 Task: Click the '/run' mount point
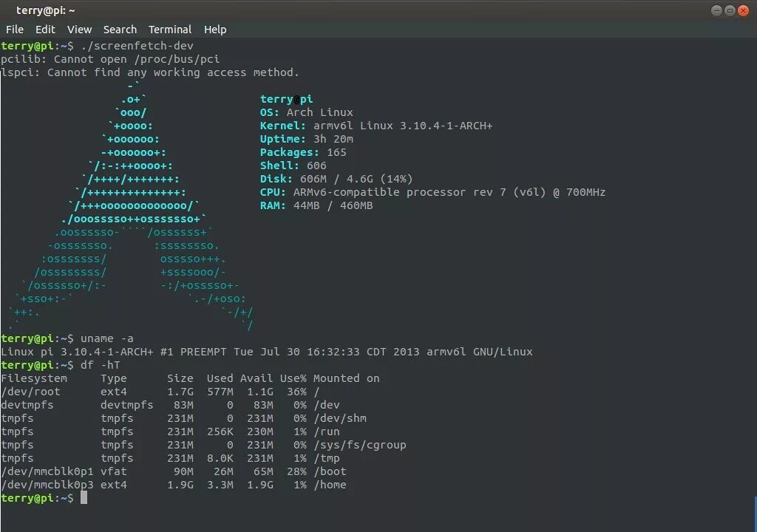tap(326, 432)
